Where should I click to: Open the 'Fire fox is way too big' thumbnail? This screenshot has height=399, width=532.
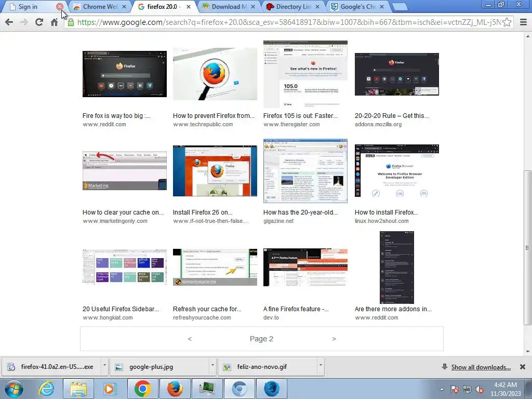point(125,74)
